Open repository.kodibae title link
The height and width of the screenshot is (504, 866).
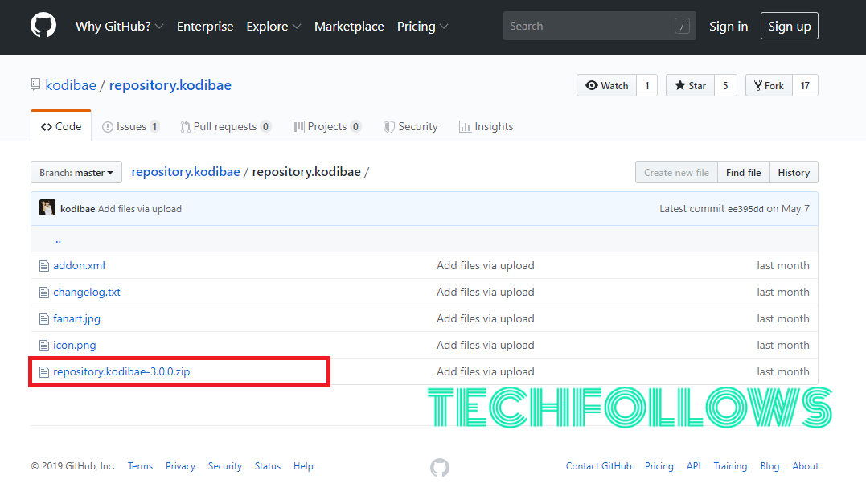click(170, 85)
